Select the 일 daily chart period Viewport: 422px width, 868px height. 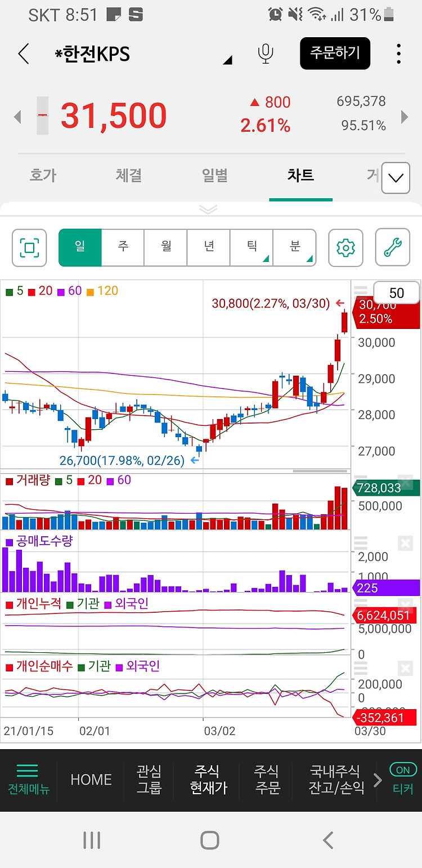pos(80,247)
